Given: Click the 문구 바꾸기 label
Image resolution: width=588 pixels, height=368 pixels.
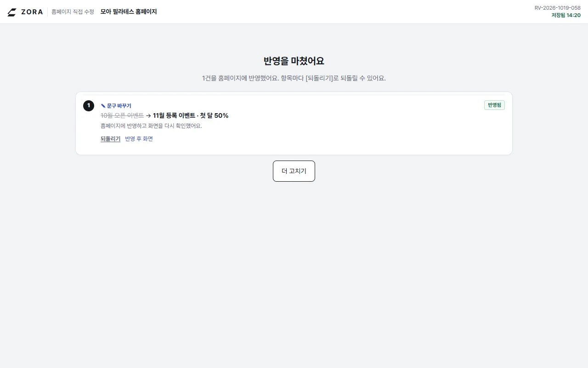Looking at the screenshot, I should (x=119, y=106).
